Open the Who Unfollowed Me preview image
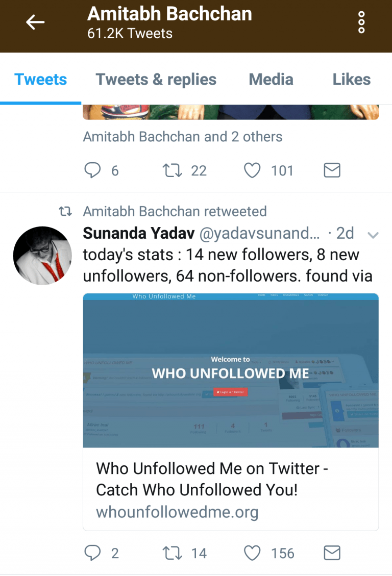 (x=231, y=370)
